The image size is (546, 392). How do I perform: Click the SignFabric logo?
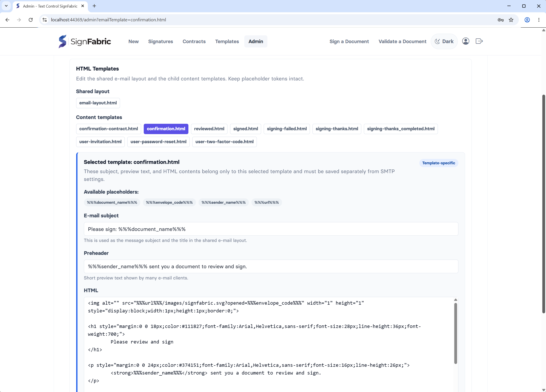point(85,41)
